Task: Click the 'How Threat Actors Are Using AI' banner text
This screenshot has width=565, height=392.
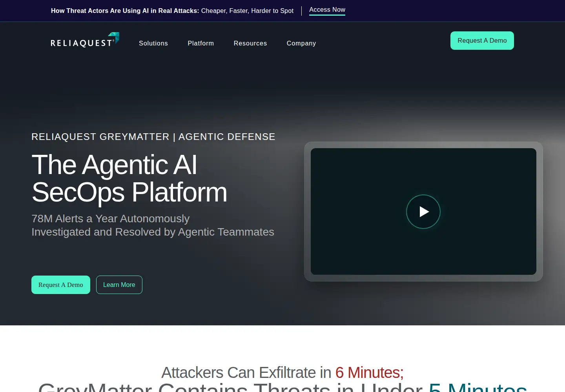Action: [172, 11]
